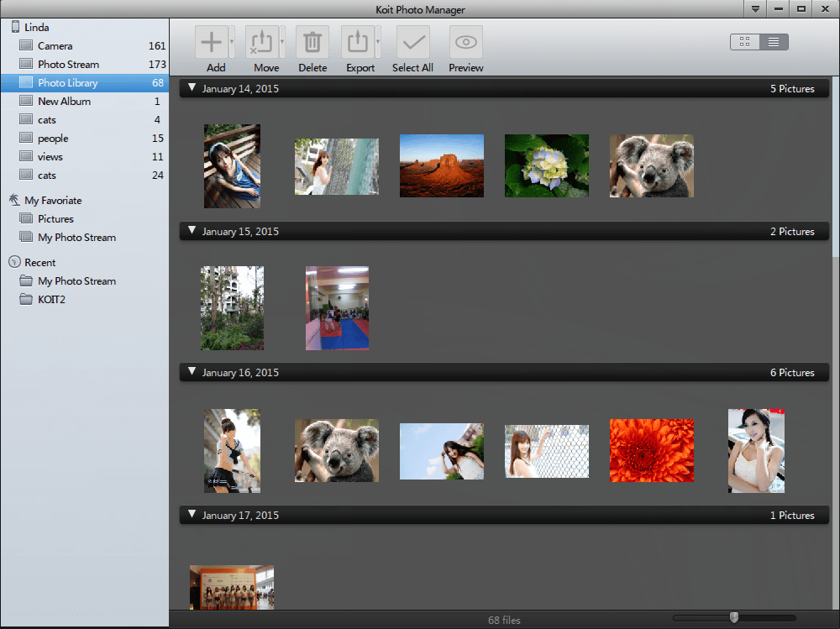Open the Export button dropdown arrow

tap(379, 42)
